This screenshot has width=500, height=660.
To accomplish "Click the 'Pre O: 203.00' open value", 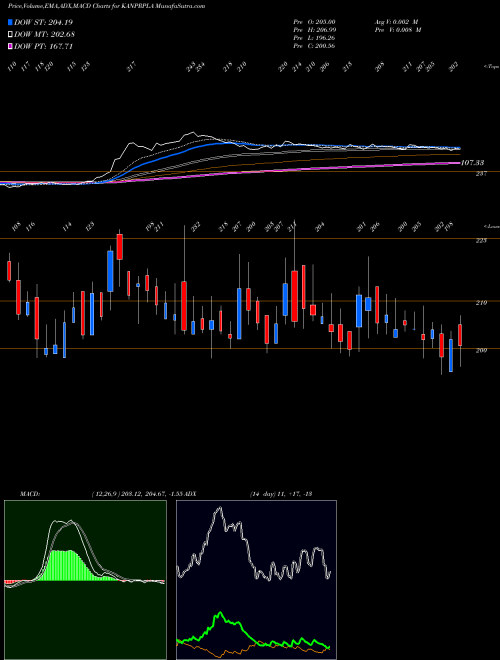I will coord(314,22).
